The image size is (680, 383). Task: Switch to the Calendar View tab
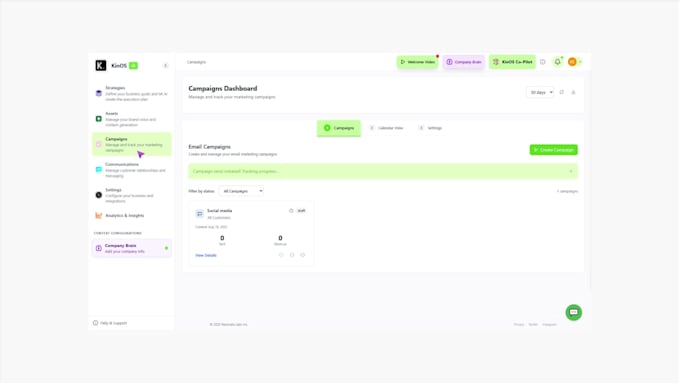pos(386,128)
